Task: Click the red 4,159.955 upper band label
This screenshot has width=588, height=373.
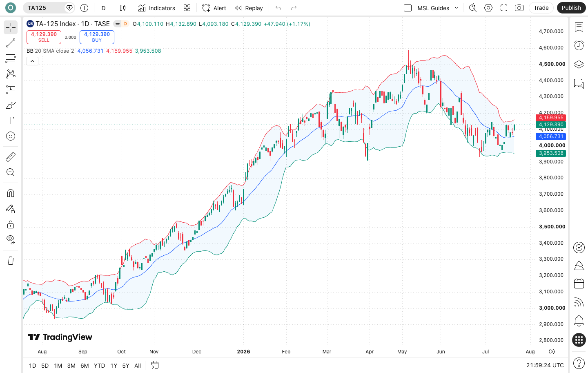Action: (551, 118)
